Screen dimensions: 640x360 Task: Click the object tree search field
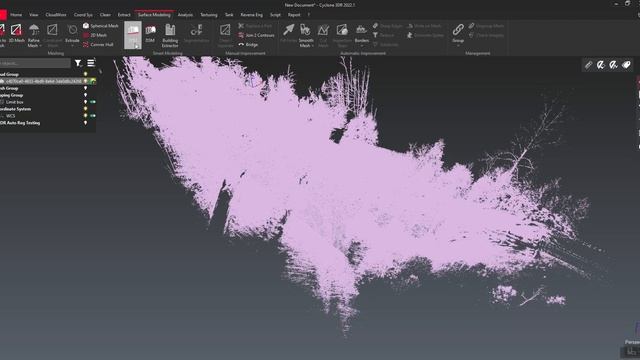(35, 63)
